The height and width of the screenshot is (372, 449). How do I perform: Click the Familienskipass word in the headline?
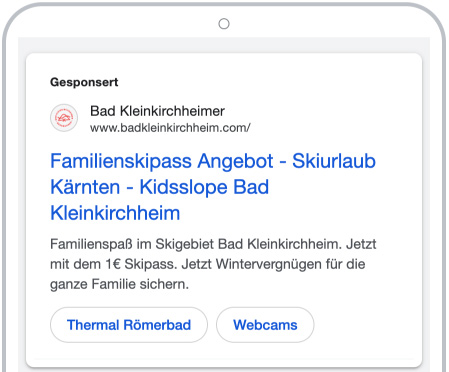click(121, 161)
